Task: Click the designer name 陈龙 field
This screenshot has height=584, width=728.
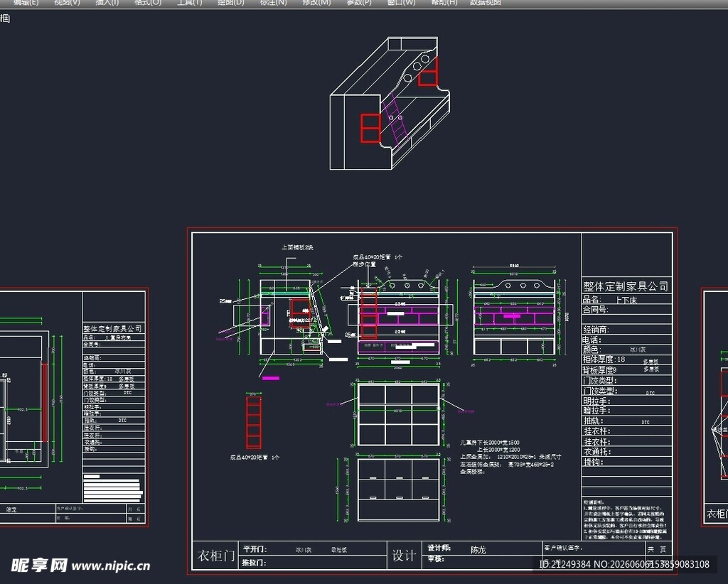Action: (478, 550)
